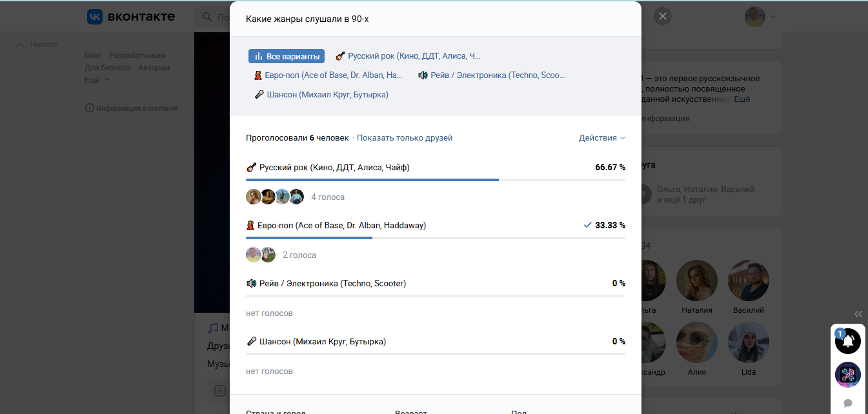
Task: Click the content information icon
Action: click(x=90, y=108)
